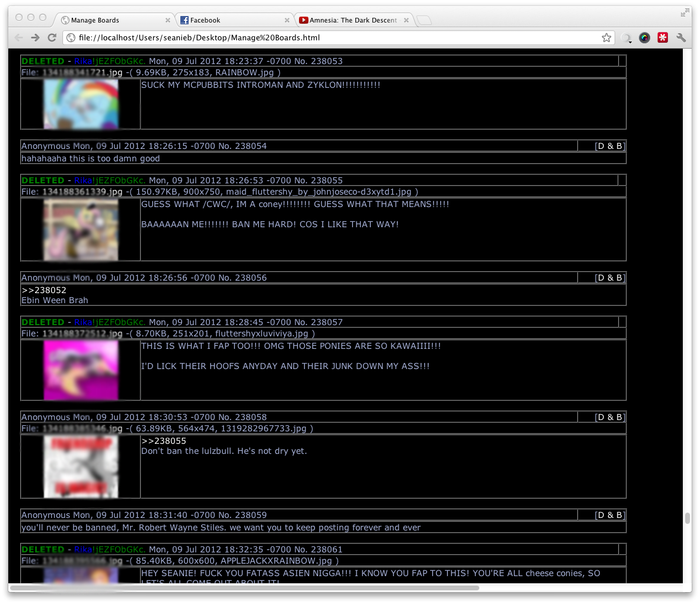700x604 pixels.
Task: Open the extension icon with dropdown arrow
Action: point(627,38)
